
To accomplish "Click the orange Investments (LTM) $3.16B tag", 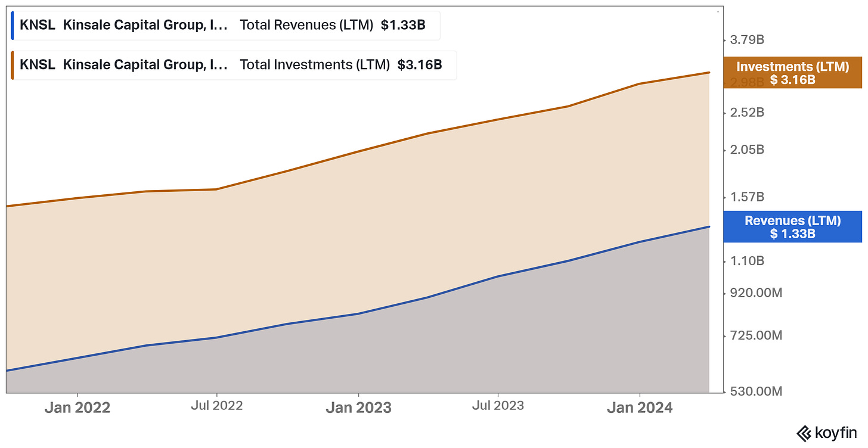I will [792, 73].
